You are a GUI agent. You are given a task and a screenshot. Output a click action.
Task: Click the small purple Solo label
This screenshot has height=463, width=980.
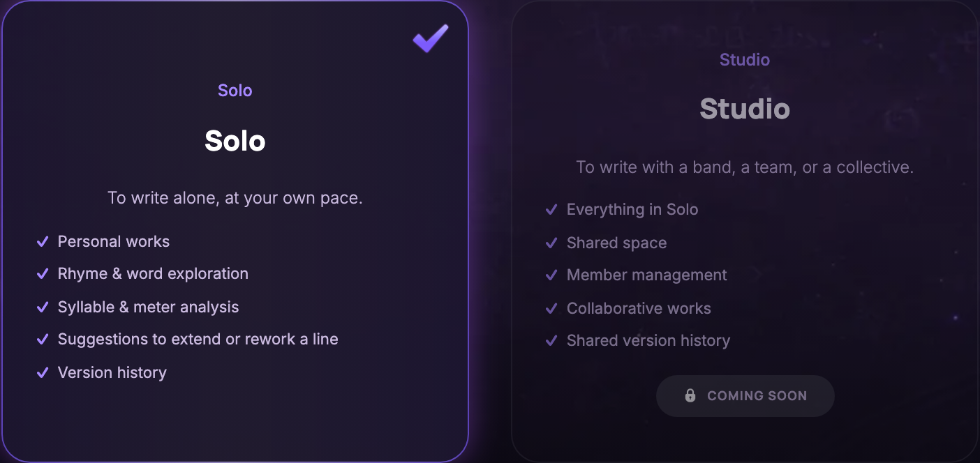pos(235,90)
